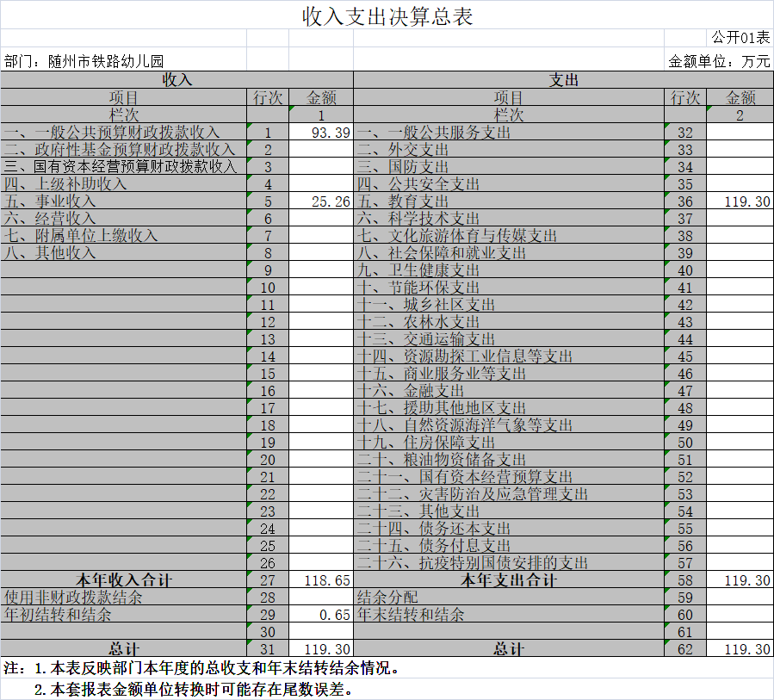Click the 119.30 value in row 58
The height and width of the screenshot is (700, 774).
740,580
